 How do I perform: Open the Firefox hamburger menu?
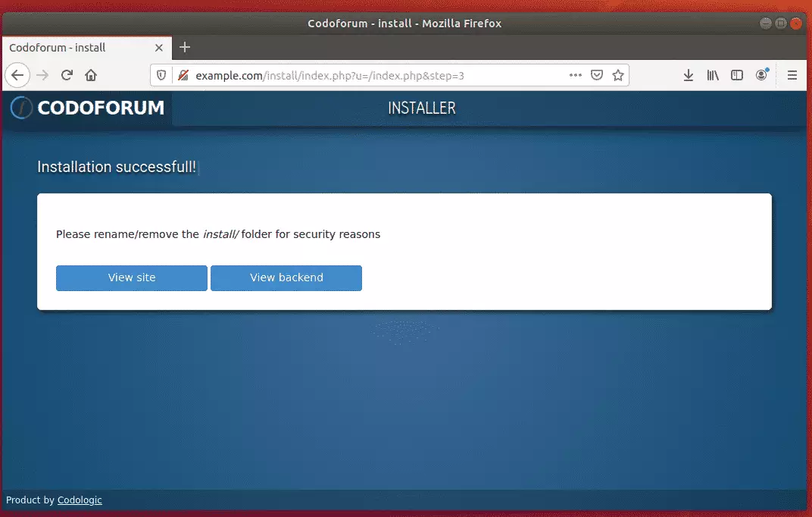pyautogui.click(x=792, y=75)
